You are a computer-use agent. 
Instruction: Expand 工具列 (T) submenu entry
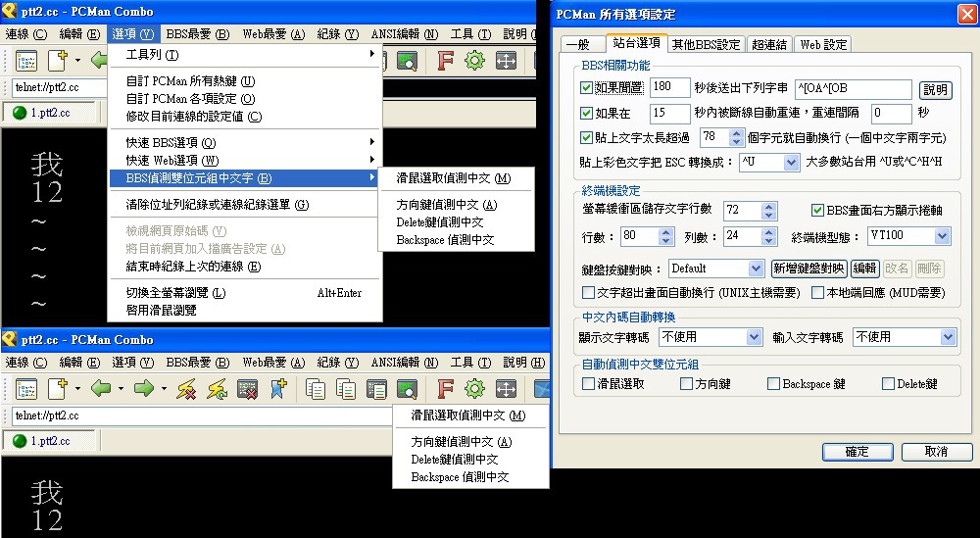(244, 55)
